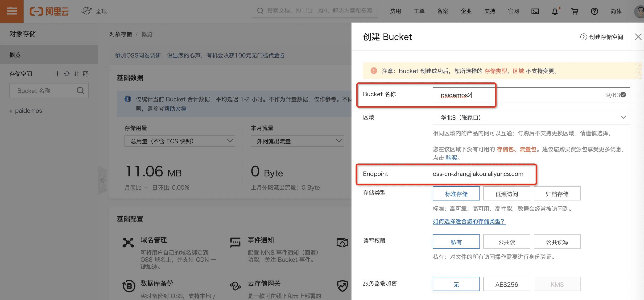The width and height of the screenshot is (644, 300).
Task: Click the bucket name search magnifier
Action: (x=81, y=91)
